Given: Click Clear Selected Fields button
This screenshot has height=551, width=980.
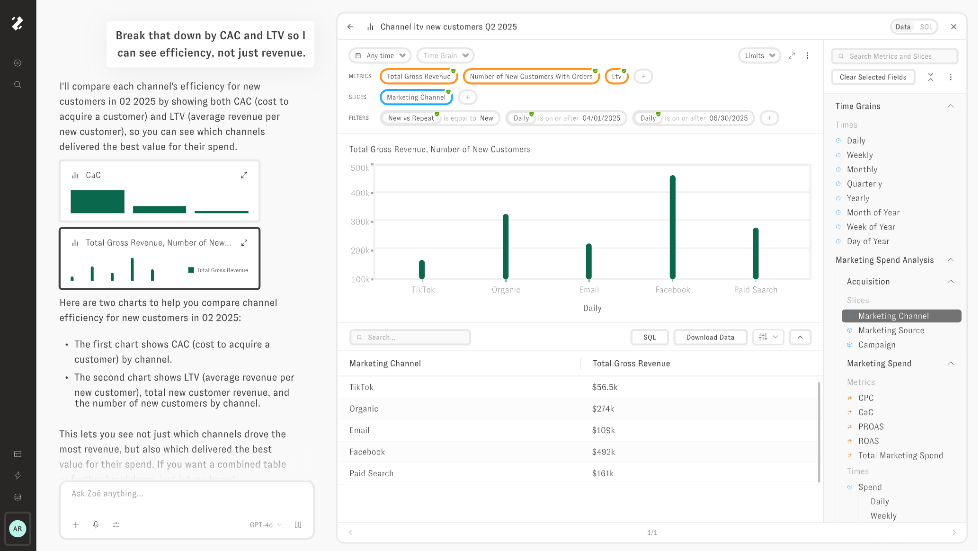Looking at the screenshot, I should [873, 77].
